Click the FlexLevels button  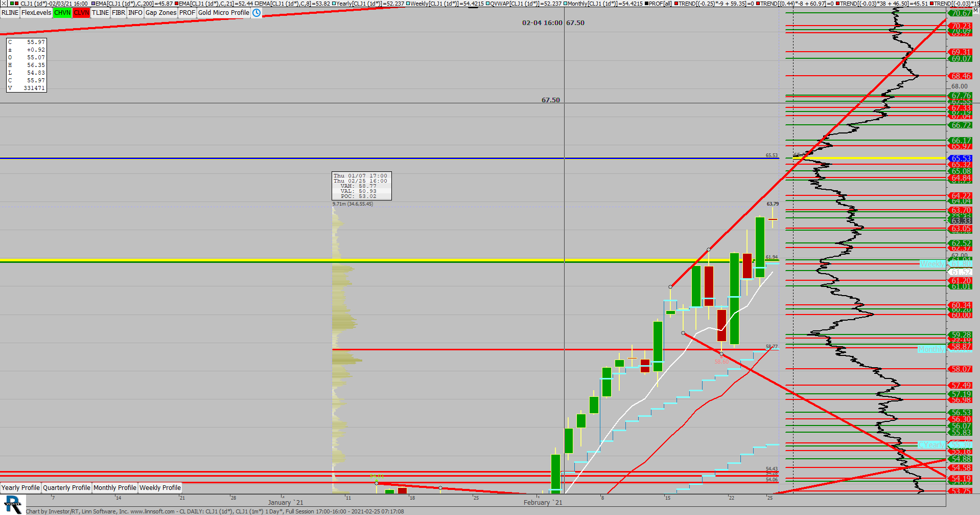coord(36,13)
